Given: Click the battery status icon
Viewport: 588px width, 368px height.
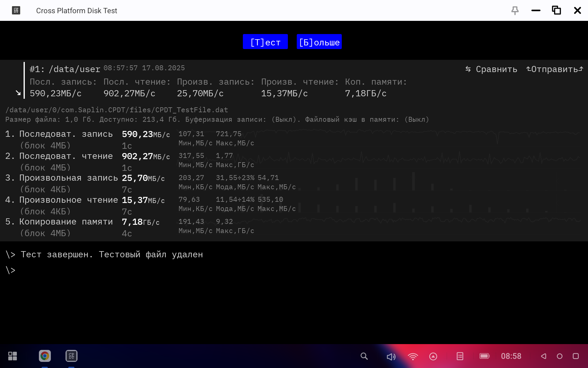Looking at the screenshot, I should click(484, 356).
